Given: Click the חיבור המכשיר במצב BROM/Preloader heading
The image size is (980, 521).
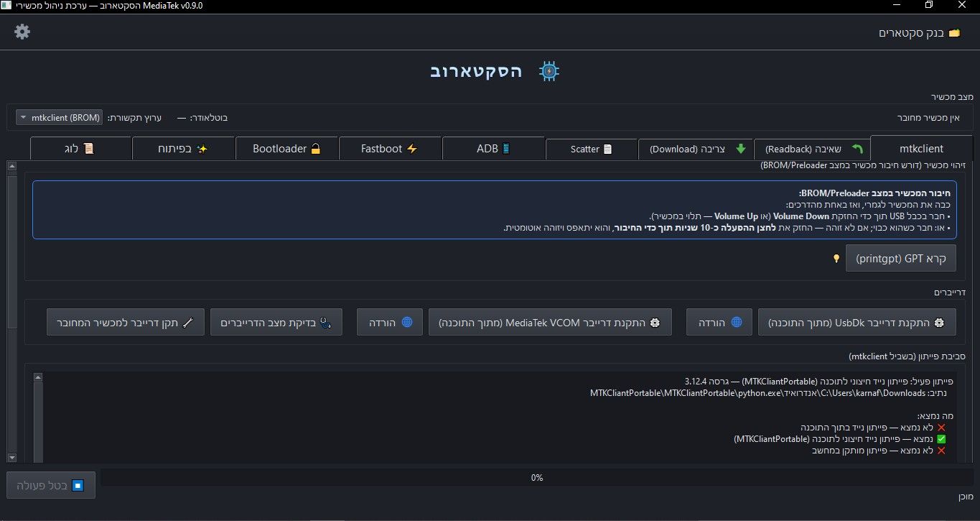Looking at the screenshot, I should 873,193.
